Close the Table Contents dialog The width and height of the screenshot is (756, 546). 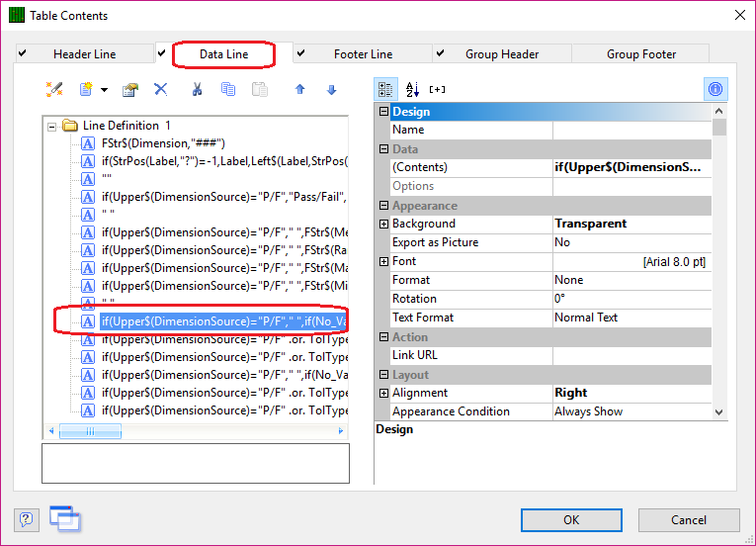click(740, 16)
